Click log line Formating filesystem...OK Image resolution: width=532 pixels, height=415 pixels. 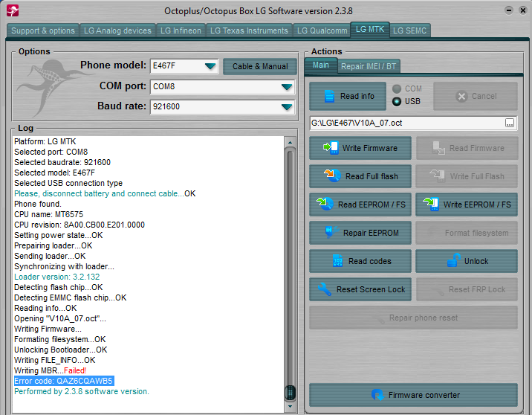coord(59,339)
